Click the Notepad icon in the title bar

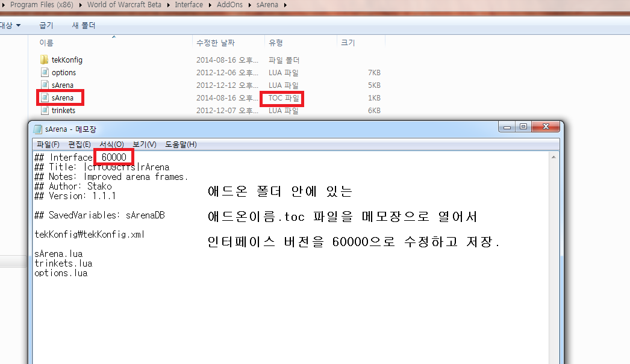37,129
